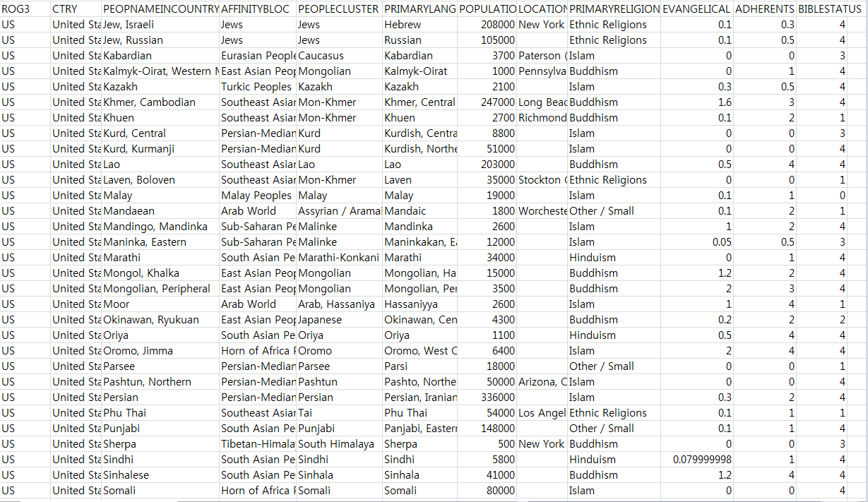Select the cluster cell "South Himalaya"
The height and width of the screenshot is (502, 868).
[339, 444]
